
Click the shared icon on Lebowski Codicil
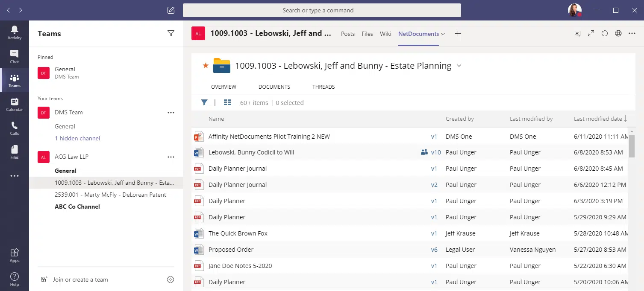point(424,152)
